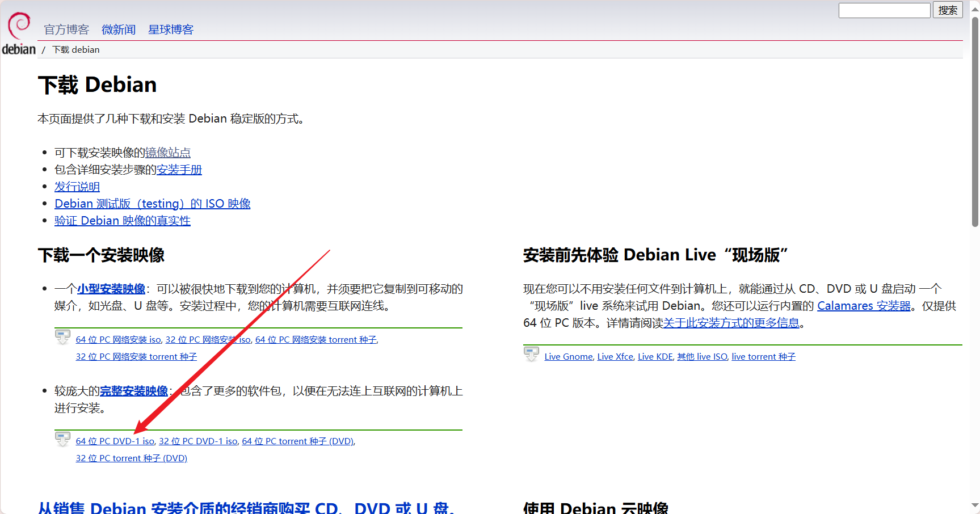Screen dimensions: 980x514
Task: Download 32 位 PC DVD-1 iso
Action: (198, 441)
